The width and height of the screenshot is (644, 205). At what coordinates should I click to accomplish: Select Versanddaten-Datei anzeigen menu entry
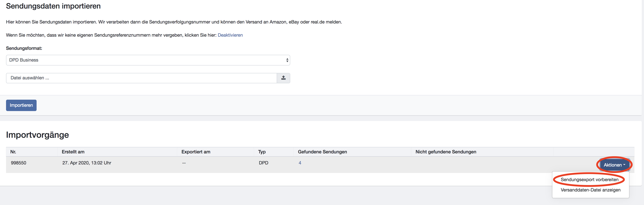pos(591,190)
